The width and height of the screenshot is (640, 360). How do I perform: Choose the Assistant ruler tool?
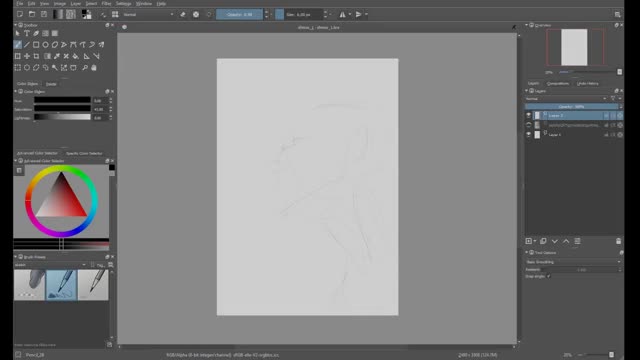(x=87, y=56)
